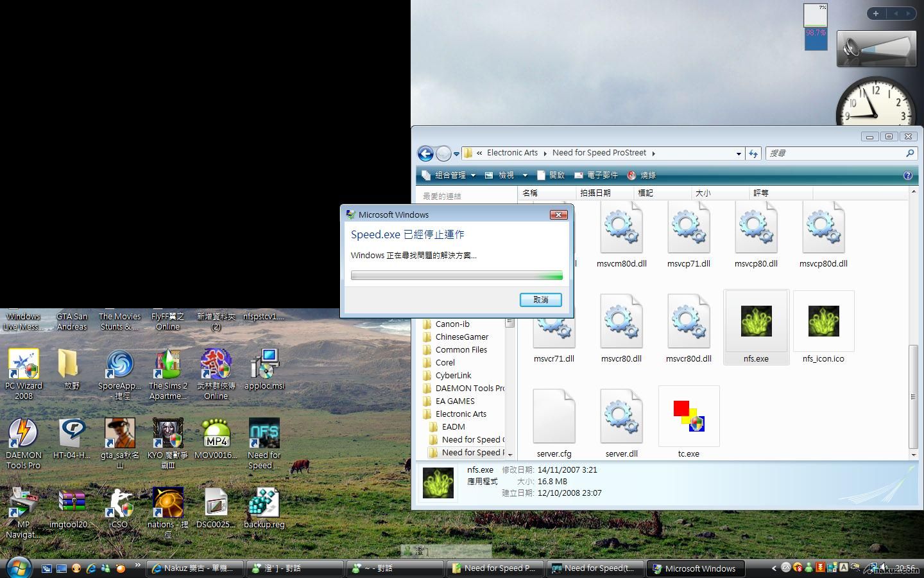Cancel the Speed.exe error dialog with 取消
The height and width of the screenshot is (578, 924).
coord(540,300)
